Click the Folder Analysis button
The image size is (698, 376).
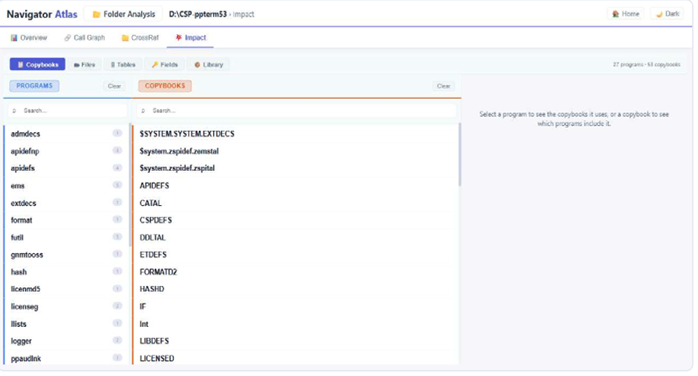[x=124, y=14]
